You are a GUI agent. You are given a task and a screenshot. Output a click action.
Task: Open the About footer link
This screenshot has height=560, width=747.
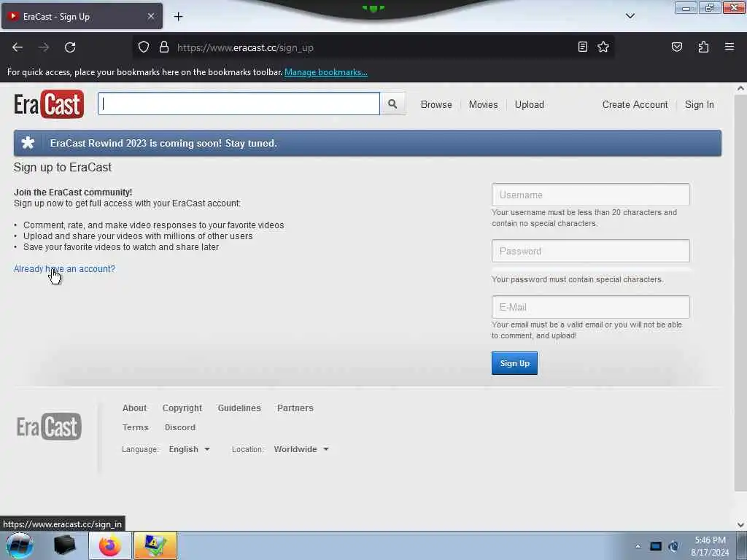pyautogui.click(x=134, y=408)
